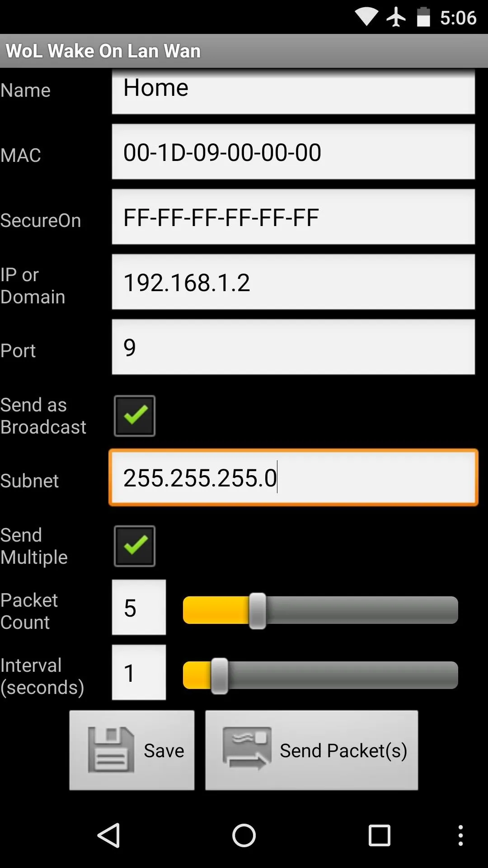Tap the battery status icon
488x868 pixels.
[x=423, y=17]
